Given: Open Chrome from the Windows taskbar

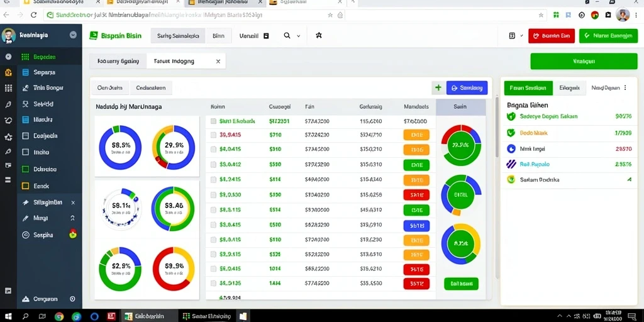Looking at the screenshot, I should click(x=59, y=316).
